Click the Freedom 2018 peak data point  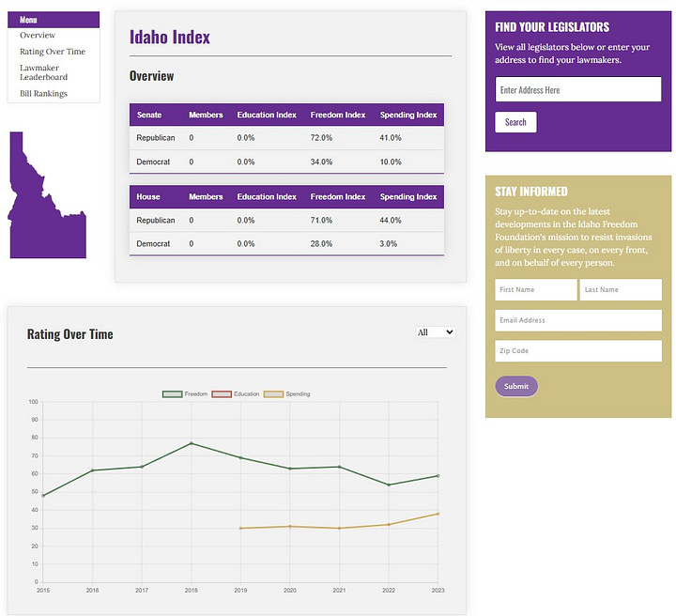tap(192, 443)
